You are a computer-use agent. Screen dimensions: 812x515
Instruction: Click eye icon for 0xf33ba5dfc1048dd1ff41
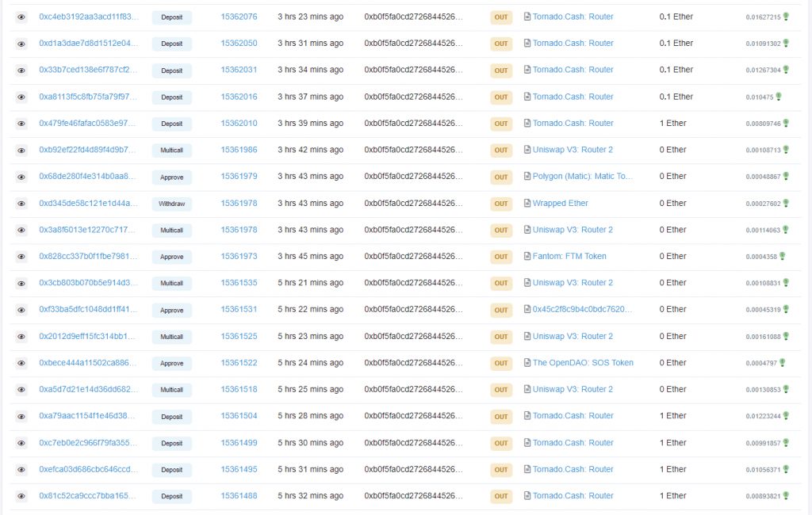(x=21, y=310)
